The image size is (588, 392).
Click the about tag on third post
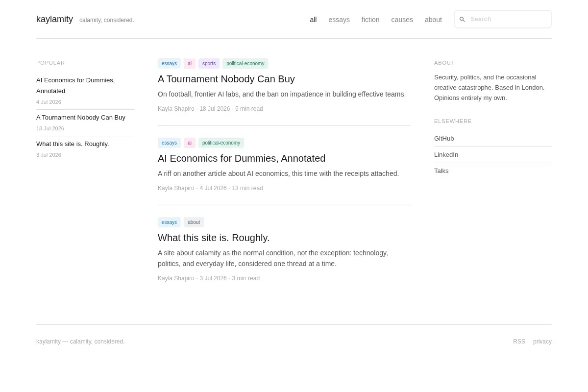coord(194,222)
